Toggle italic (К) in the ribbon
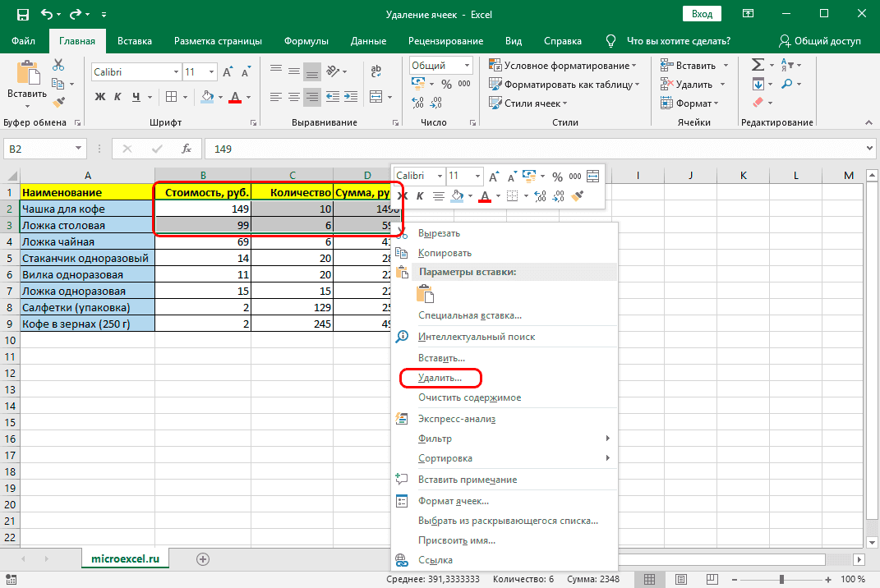The height and width of the screenshot is (588, 880). [118, 97]
